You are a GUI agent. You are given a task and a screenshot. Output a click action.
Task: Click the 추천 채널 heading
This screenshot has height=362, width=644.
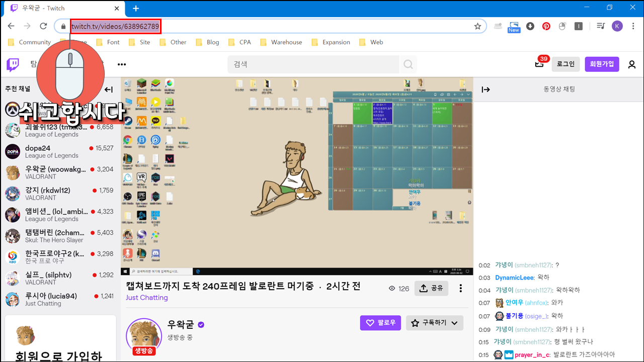point(18,89)
